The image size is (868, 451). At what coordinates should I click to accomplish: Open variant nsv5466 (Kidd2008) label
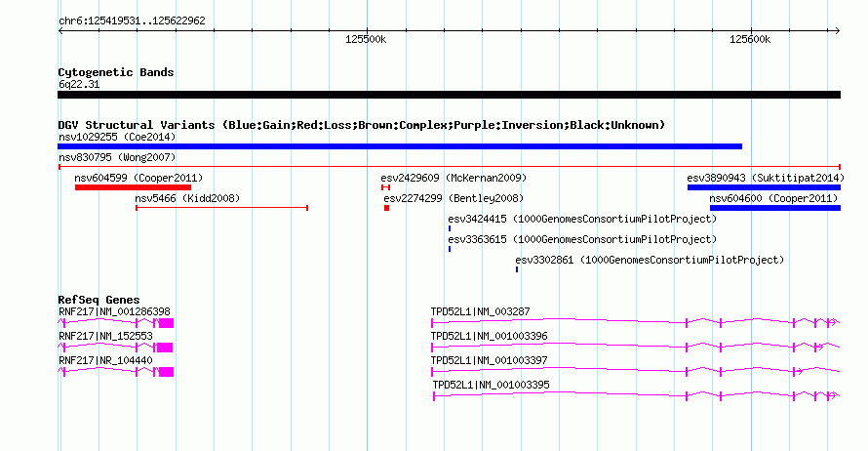click(187, 198)
